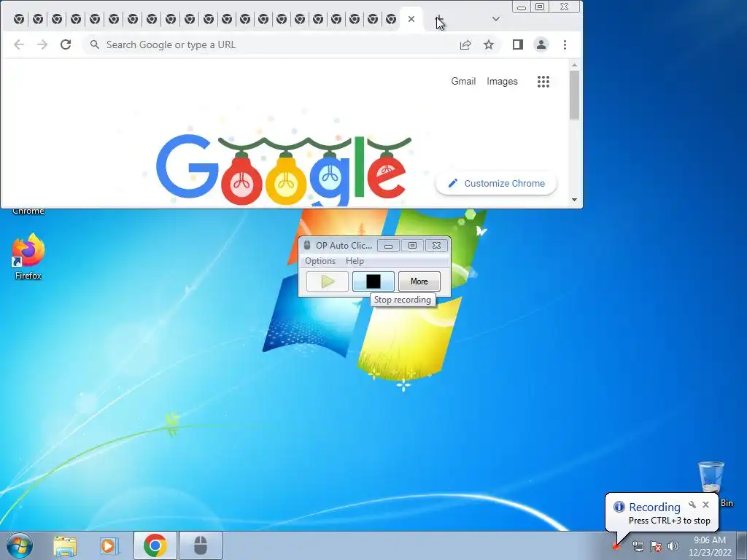The image size is (747, 560).
Task: Click the OP Auto Clicker mouse taskbar icon
Action: click(x=201, y=545)
